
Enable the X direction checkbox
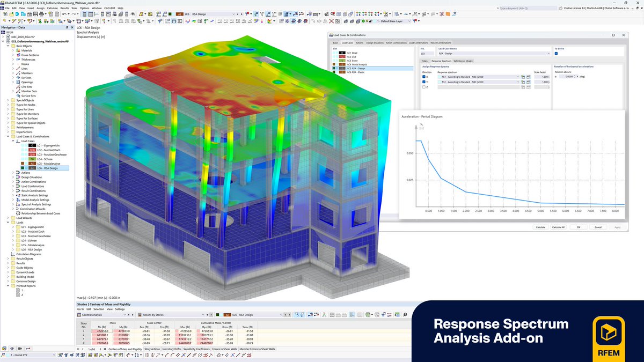coord(424,77)
